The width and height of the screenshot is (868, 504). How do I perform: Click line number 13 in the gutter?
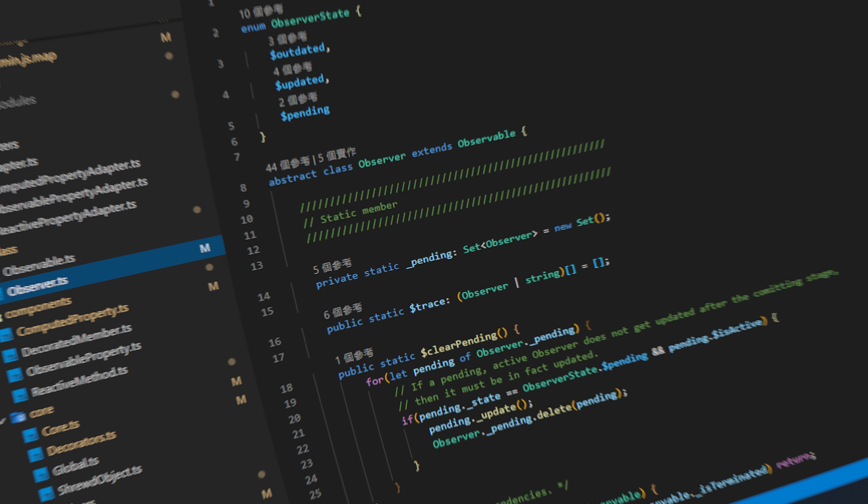[x=256, y=266]
